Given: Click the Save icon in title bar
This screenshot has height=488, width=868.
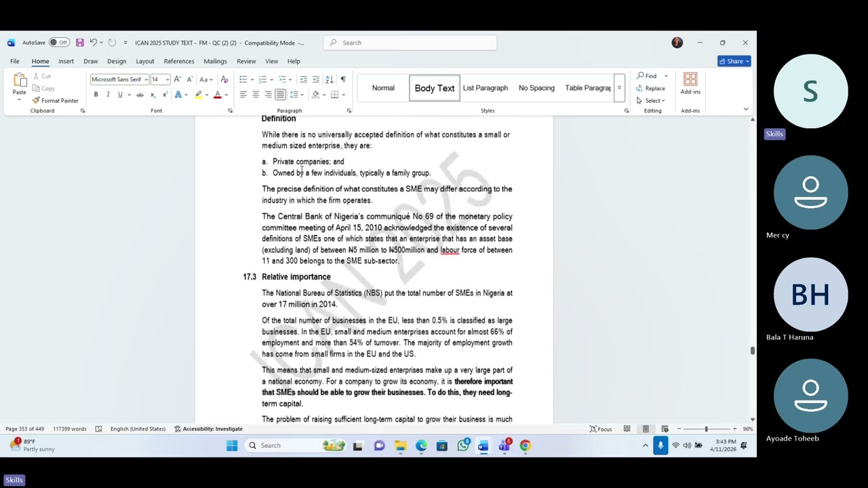Looking at the screenshot, I should [79, 43].
